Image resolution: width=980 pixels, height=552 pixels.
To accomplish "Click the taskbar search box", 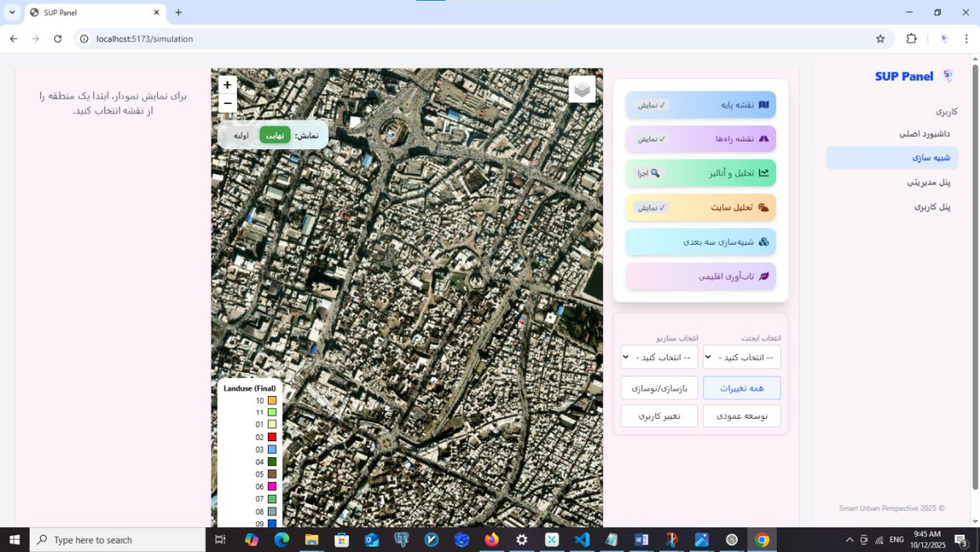I will pyautogui.click(x=117, y=540).
